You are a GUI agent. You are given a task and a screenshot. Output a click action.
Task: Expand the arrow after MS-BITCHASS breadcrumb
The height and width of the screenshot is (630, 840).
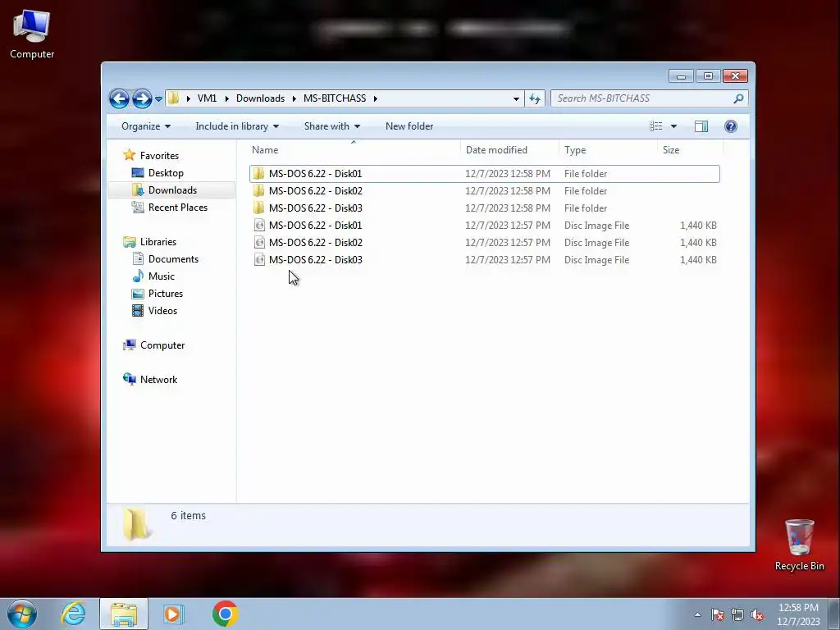376,98
